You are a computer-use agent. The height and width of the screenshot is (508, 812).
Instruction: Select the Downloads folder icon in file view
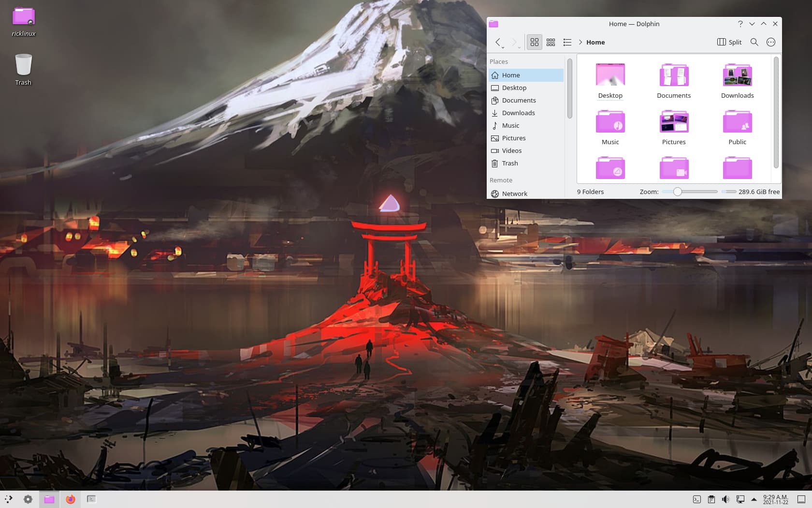tap(738, 75)
